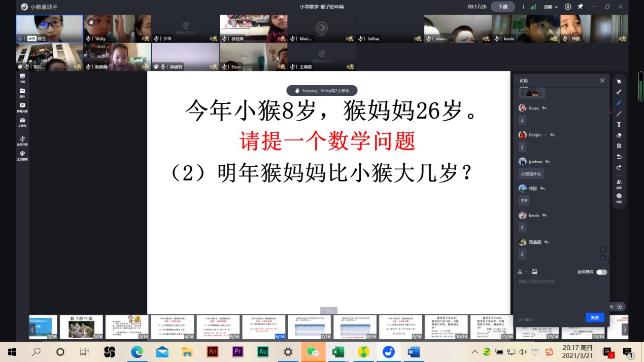Collapse the slide thumbnail strip chevron
Viewport: 644px width, 362px height.
pyautogui.click(x=329, y=310)
